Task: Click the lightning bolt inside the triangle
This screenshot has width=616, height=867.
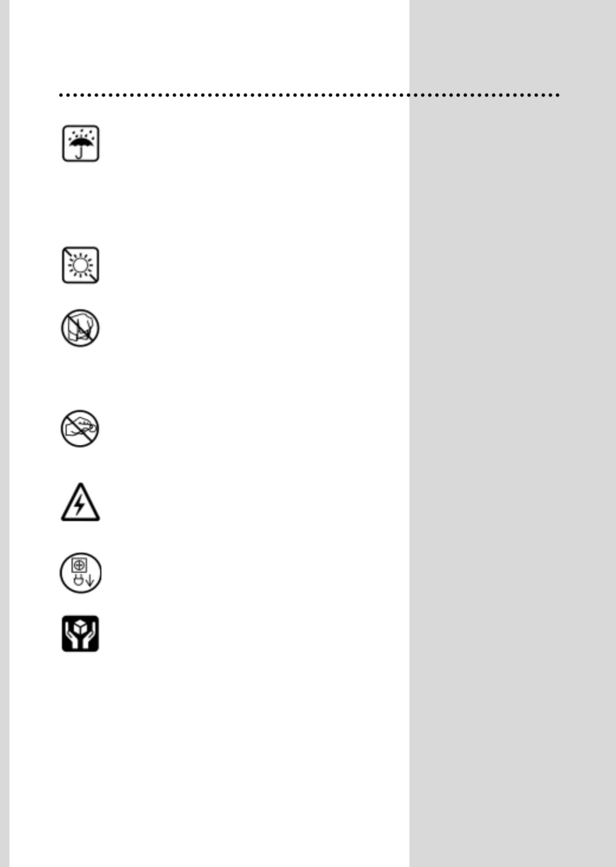Action: coord(80,505)
